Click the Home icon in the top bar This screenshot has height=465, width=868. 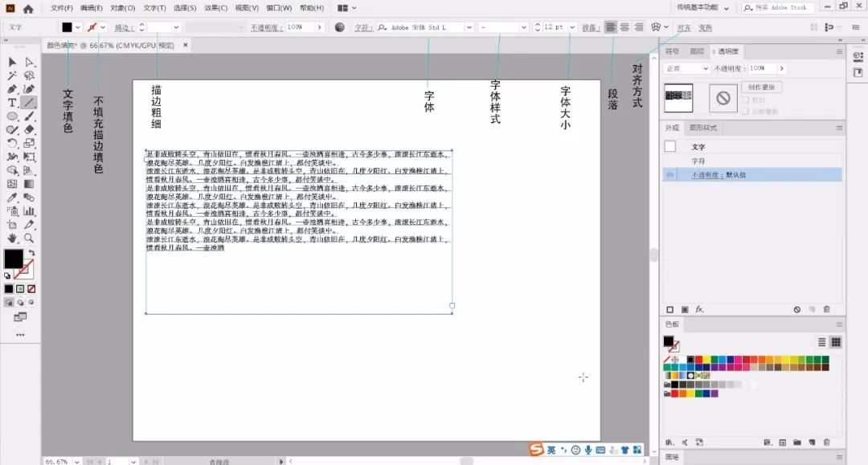coord(28,8)
